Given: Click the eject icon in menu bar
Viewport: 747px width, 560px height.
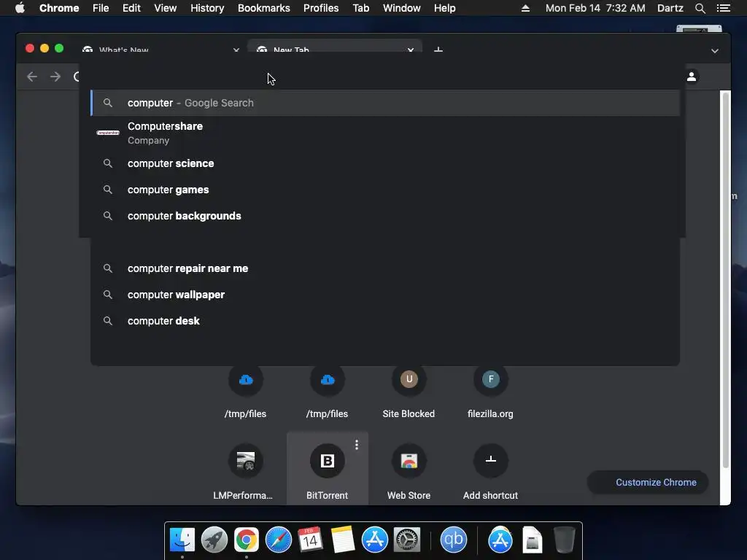Looking at the screenshot, I should click(x=525, y=8).
